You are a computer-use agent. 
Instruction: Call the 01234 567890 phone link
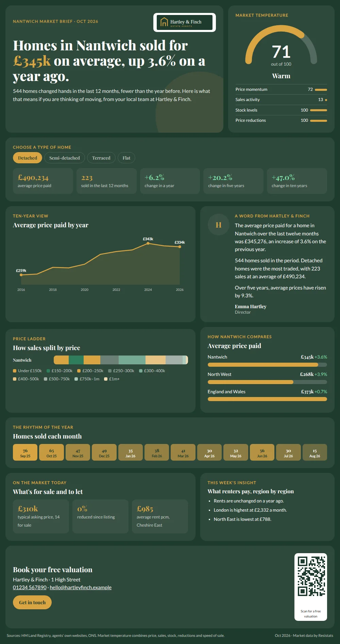point(30,588)
